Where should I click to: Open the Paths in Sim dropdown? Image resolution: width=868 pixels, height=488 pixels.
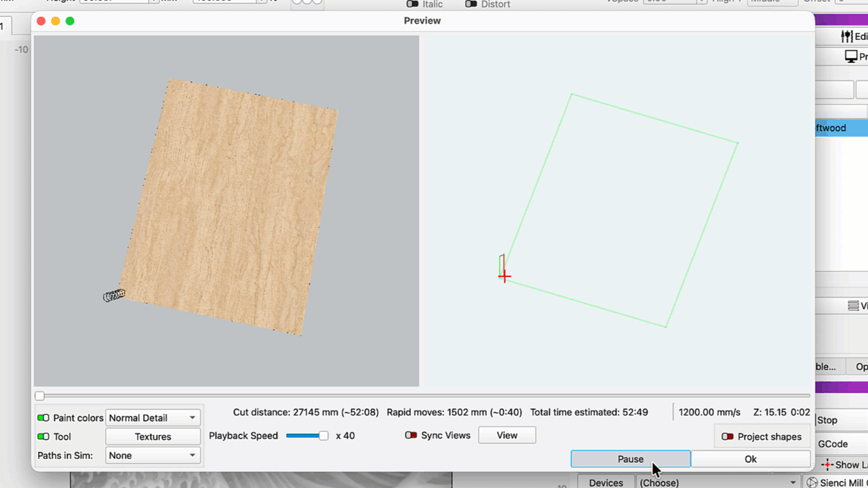[153, 455]
